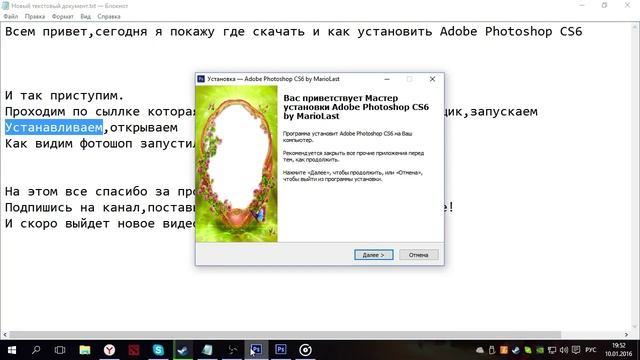Open clock and date 19:52

[619, 350]
